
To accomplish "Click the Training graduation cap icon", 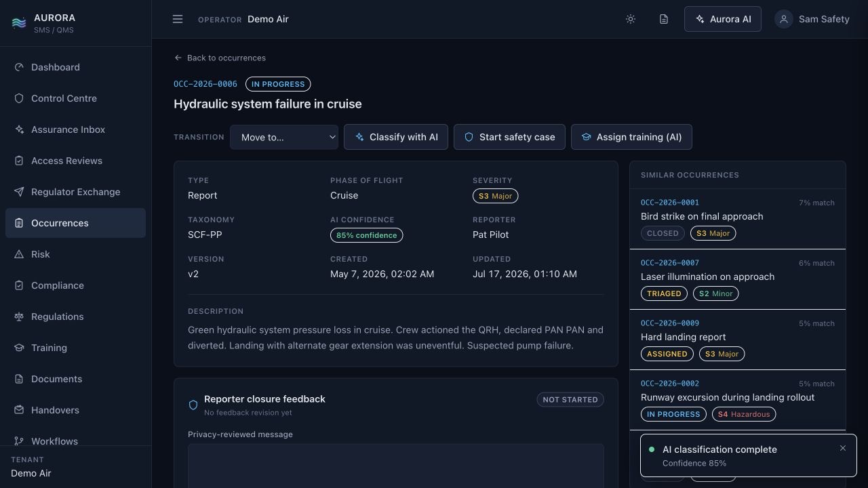I will click(x=19, y=348).
